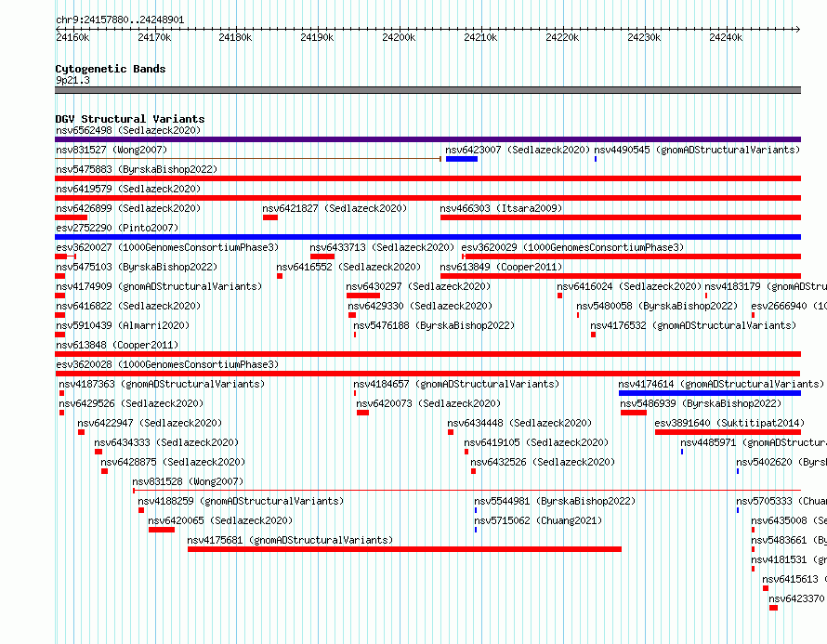Image resolution: width=827 pixels, height=644 pixels.
Task: Open nsv6433713 (Sedlazeck2020) variant
Action: pos(382,247)
